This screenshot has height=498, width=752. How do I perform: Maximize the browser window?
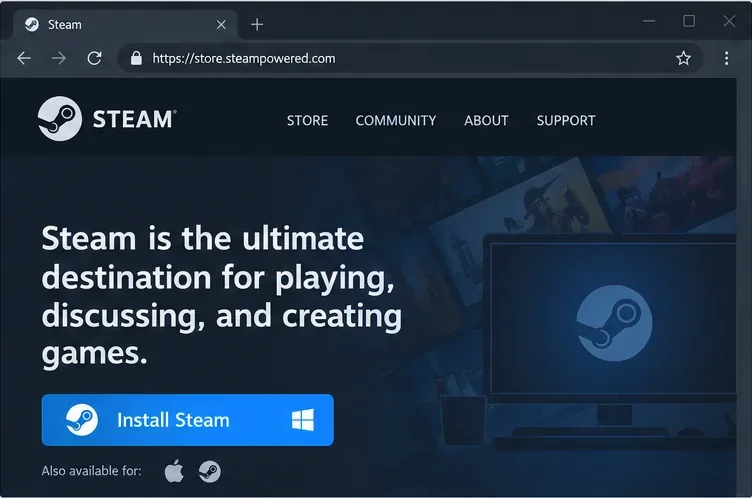click(x=689, y=21)
